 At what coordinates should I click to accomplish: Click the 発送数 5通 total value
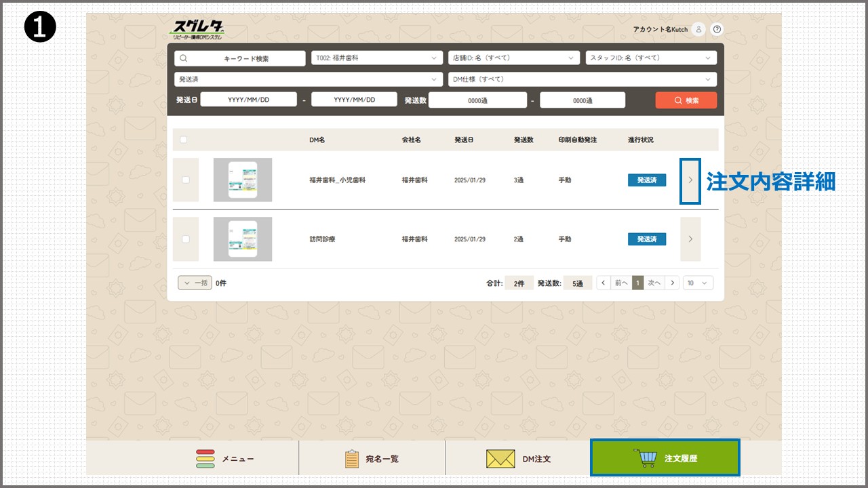click(577, 283)
